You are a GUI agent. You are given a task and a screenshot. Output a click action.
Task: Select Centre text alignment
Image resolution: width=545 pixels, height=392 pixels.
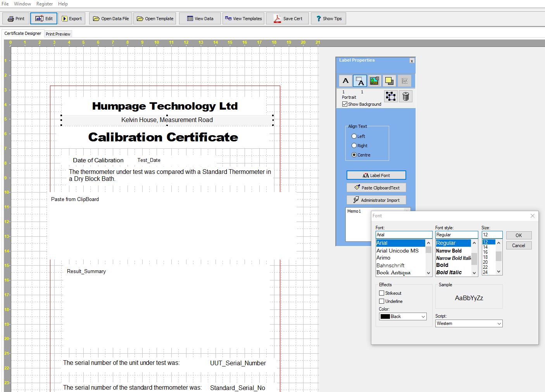coord(354,155)
